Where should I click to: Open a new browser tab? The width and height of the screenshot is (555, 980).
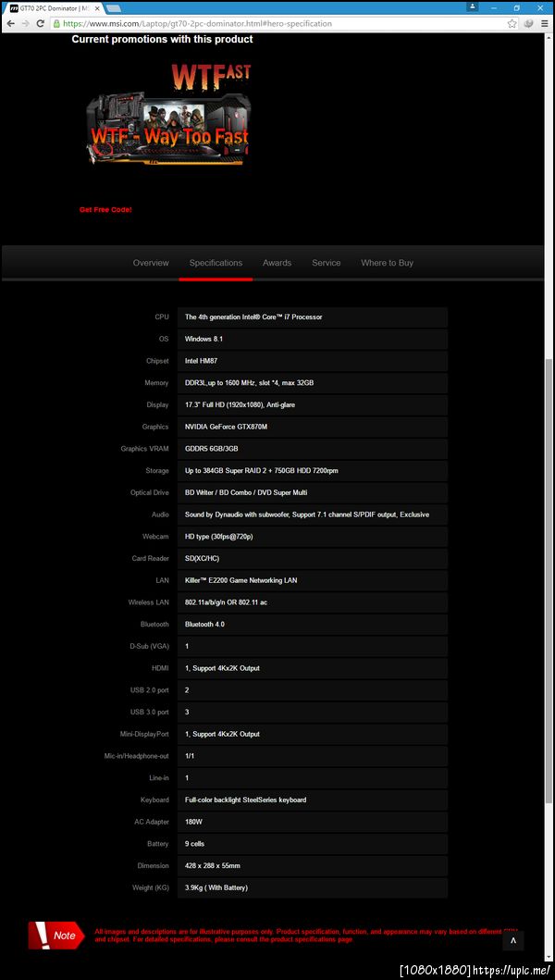tap(114, 8)
